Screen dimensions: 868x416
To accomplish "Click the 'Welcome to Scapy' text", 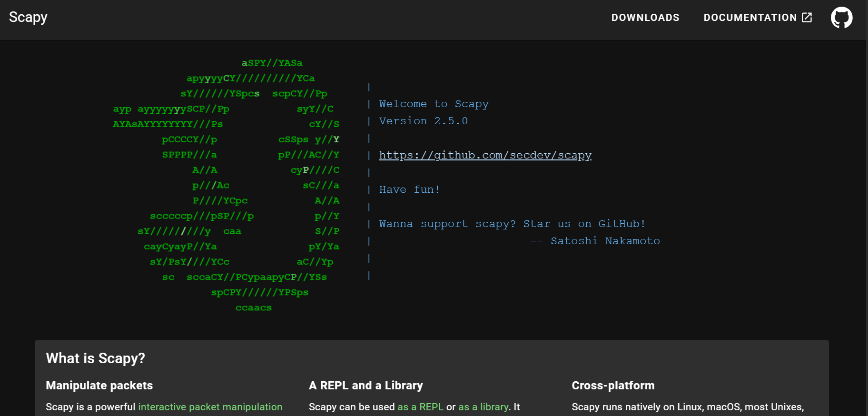I will (x=434, y=104).
